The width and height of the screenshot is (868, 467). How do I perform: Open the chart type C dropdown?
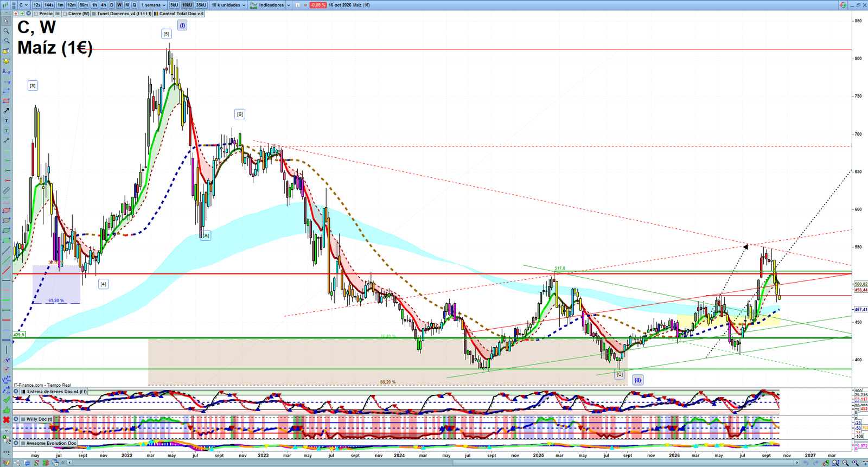pyautogui.click(x=23, y=5)
